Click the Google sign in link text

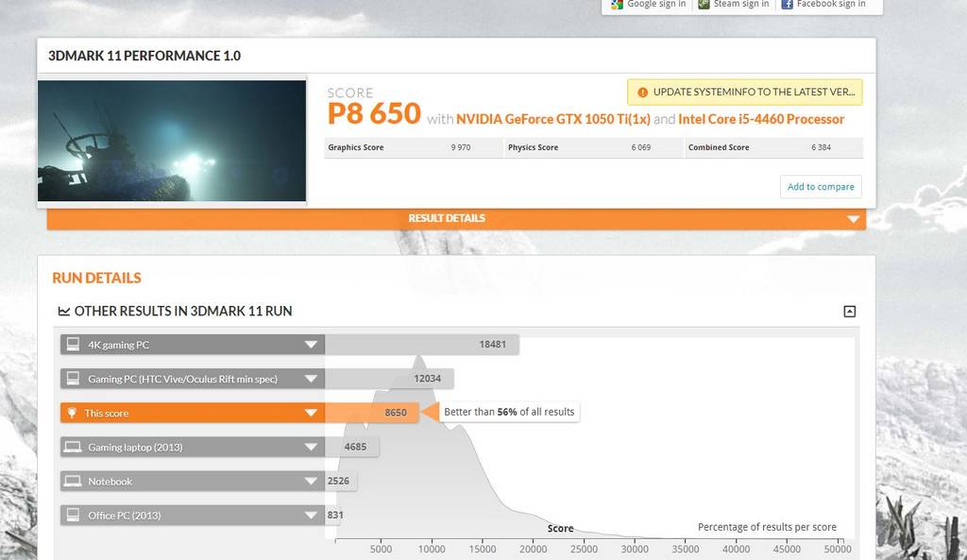[656, 5]
